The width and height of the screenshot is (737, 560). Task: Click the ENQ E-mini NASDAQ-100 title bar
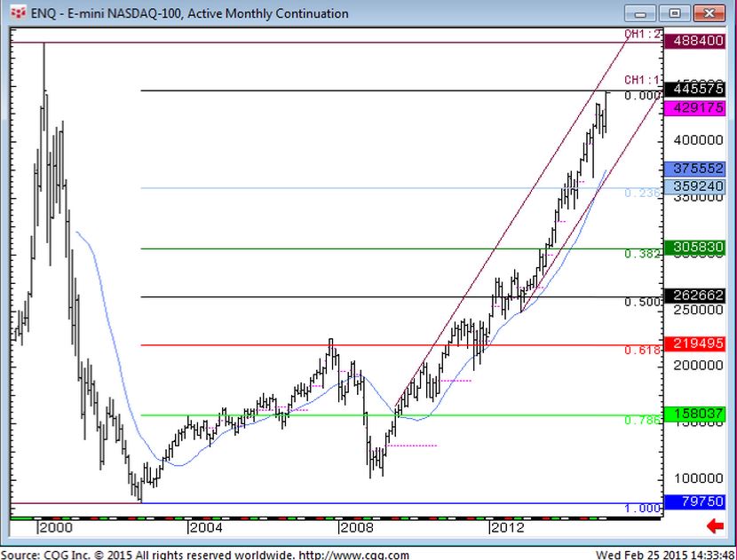point(266,13)
